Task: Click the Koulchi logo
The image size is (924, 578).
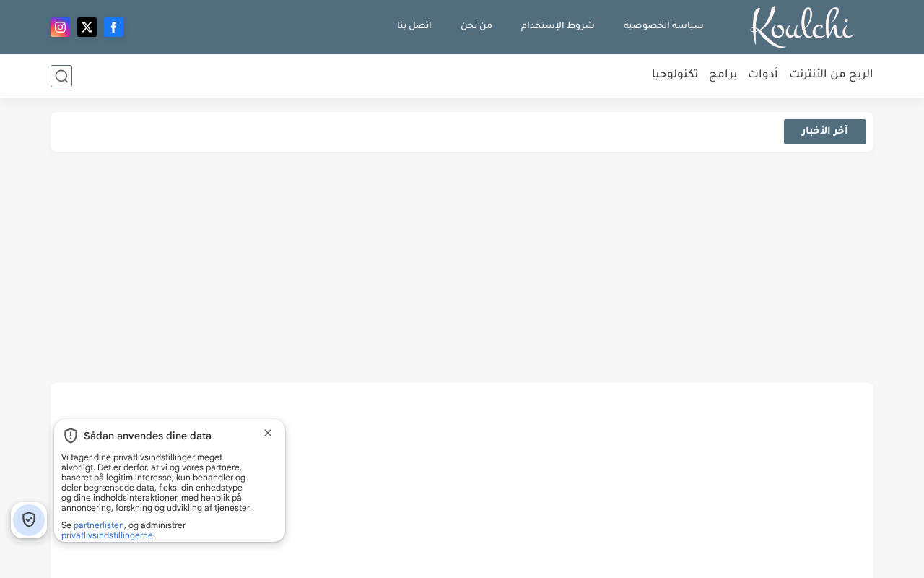Action: [802, 27]
